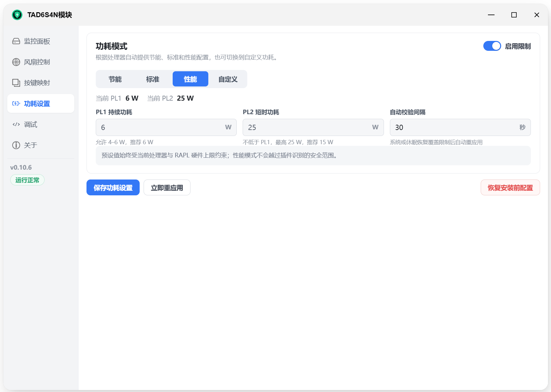Image resolution: width=551 pixels, height=392 pixels.
Task: Toggle the 启用限制 switch
Action: [492, 46]
